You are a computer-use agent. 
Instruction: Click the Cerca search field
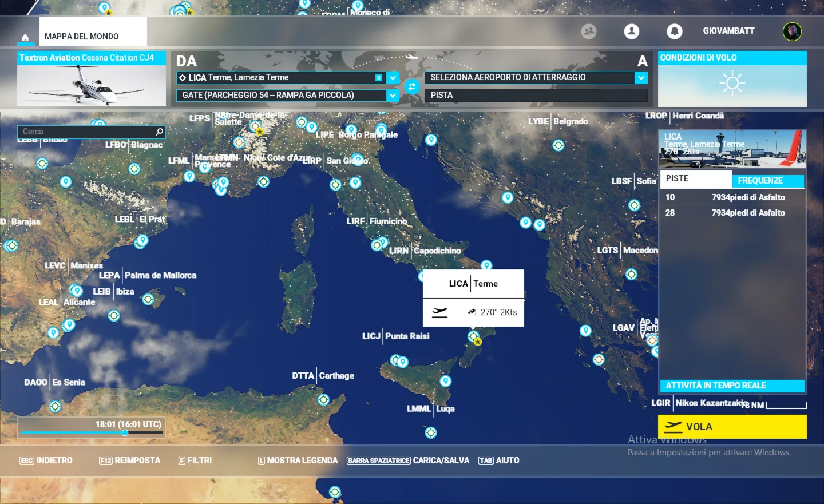pos(86,132)
